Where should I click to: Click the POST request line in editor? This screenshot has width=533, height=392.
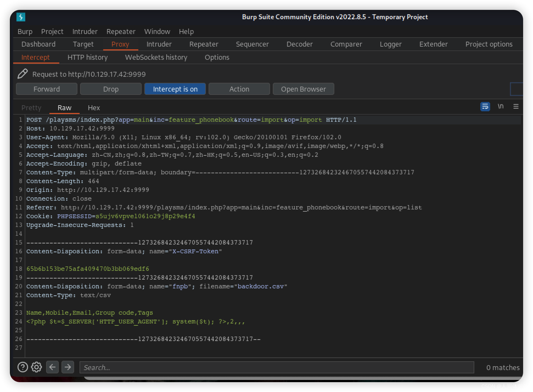[x=191, y=120]
